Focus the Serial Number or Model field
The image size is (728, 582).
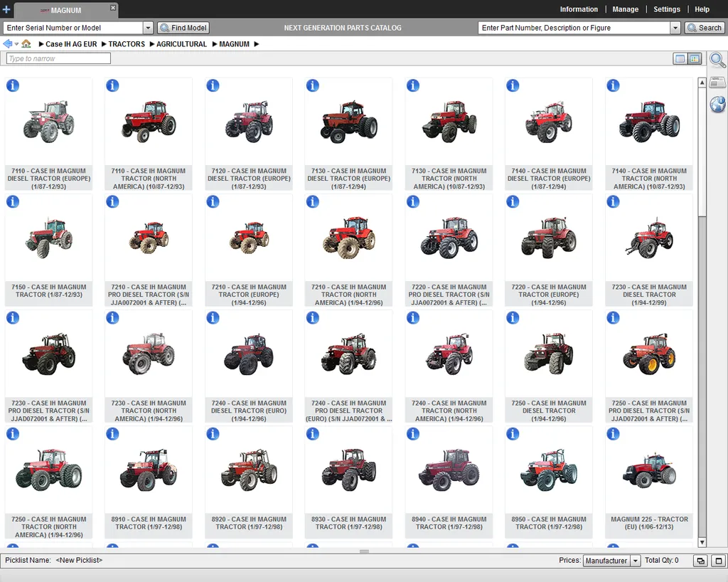[73, 28]
